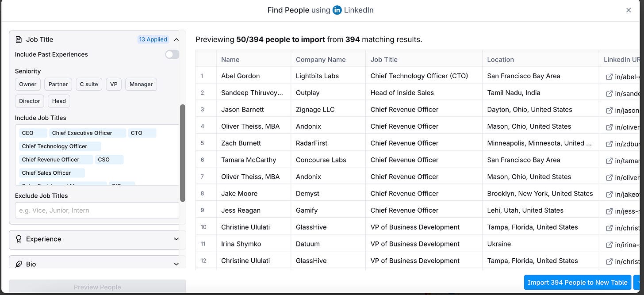
Task: Open Jess Reagan's LinkedIn external link icon
Action: [x=609, y=211]
